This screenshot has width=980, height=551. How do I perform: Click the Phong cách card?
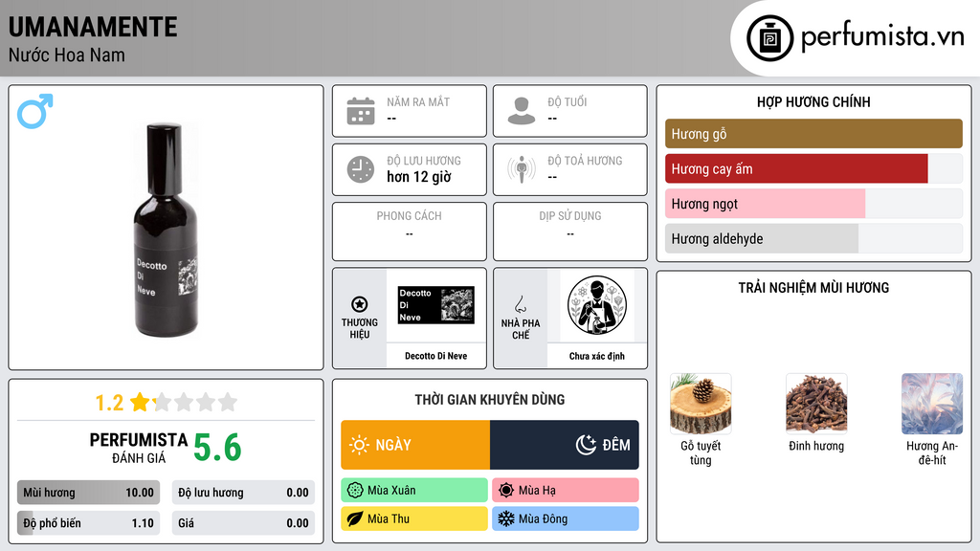coord(410,231)
